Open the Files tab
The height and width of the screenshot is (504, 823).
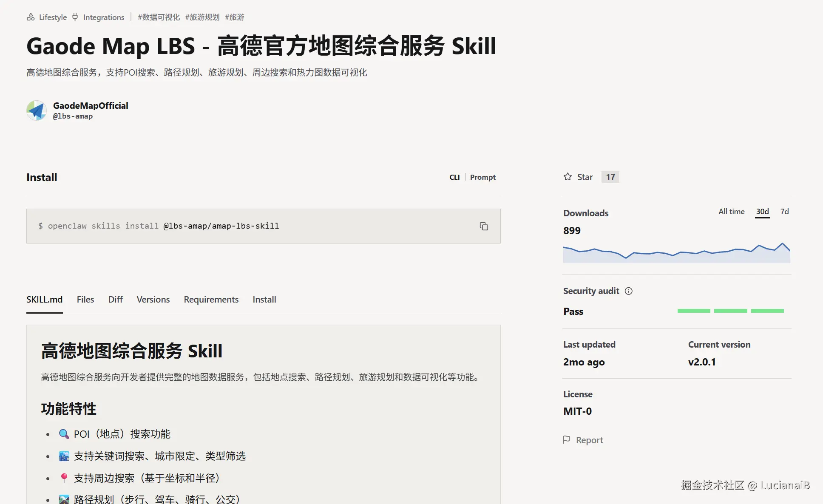(x=85, y=300)
